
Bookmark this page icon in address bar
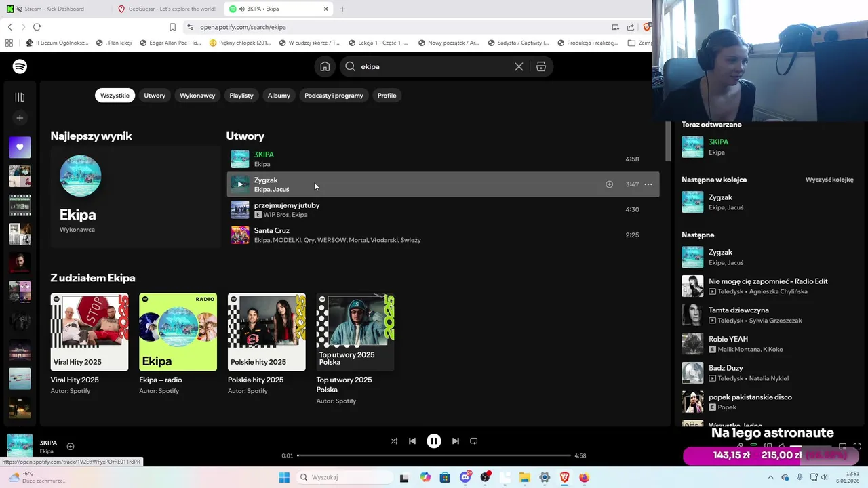(172, 27)
